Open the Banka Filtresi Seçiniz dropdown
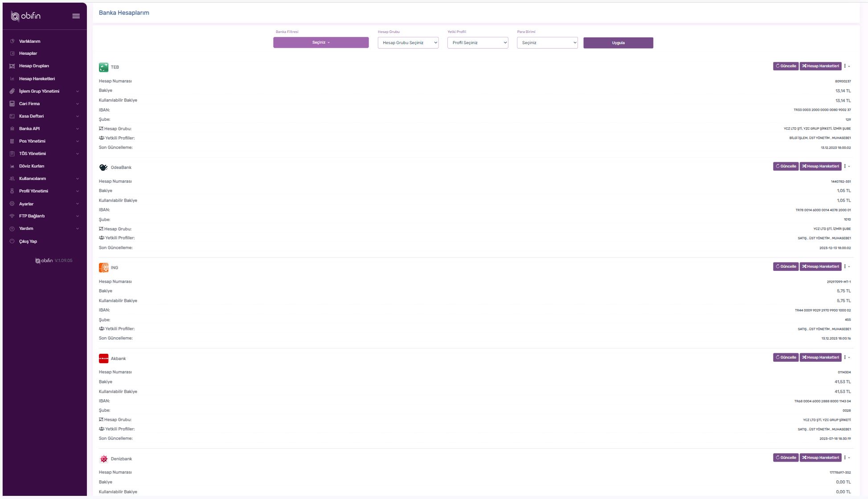This screenshot has height=499, width=868. [321, 43]
